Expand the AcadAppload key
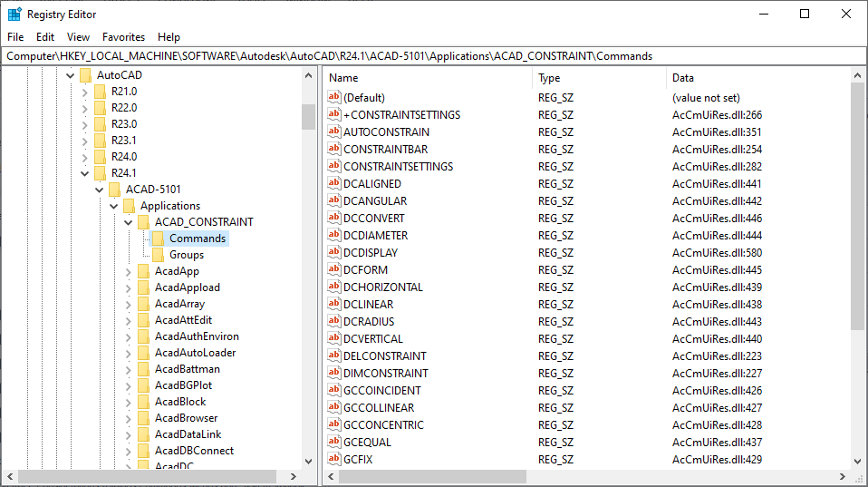This screenshot has width=868, height=487. [129, 288]
